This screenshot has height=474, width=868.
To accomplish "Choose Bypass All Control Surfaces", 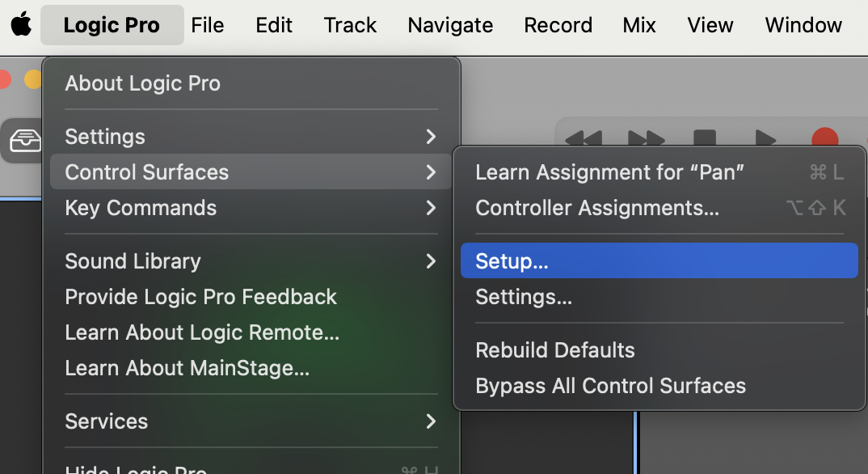I will tap(659, 385).
